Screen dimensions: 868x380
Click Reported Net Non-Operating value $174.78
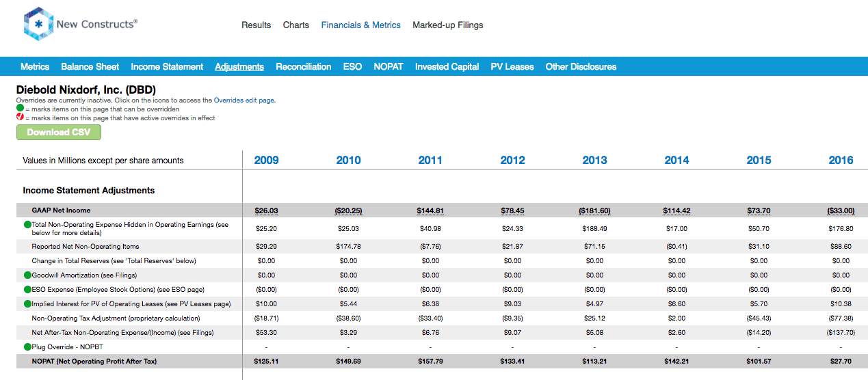[x=349, y=247]
